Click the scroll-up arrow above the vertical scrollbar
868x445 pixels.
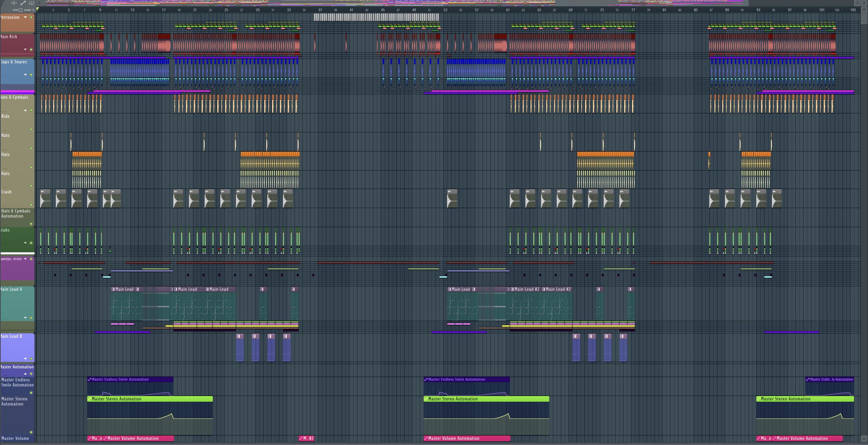pos(864,10)
